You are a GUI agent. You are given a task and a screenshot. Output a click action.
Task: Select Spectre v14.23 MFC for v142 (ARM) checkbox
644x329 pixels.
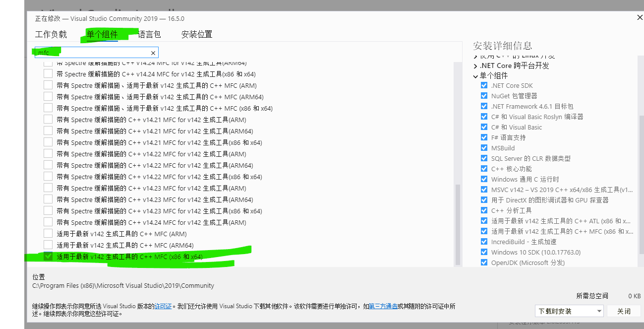coord(48,188)
